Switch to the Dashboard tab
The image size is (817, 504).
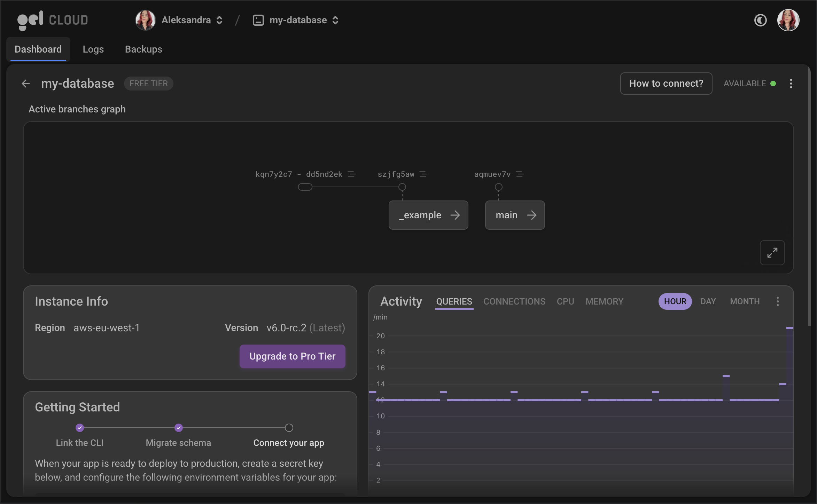point(38,49)
